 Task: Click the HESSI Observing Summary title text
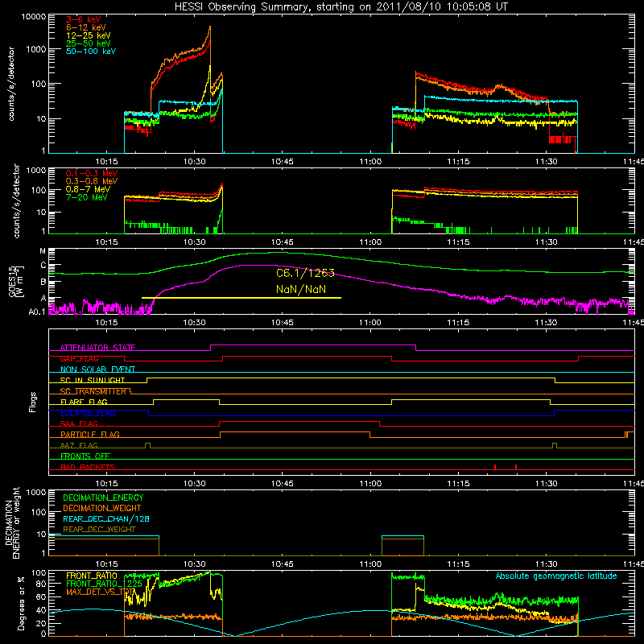341,6
